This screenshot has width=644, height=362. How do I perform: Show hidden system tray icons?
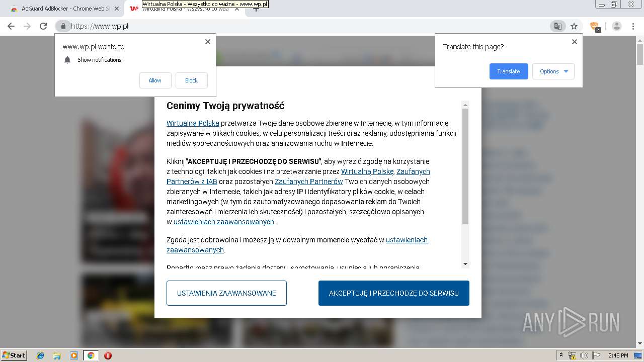coord(561,355)
